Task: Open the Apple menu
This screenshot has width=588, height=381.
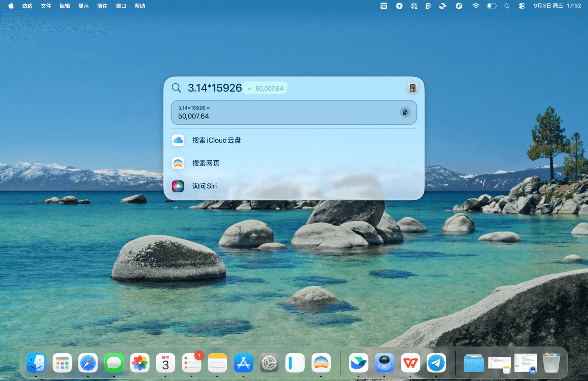Action: [11, 6]
